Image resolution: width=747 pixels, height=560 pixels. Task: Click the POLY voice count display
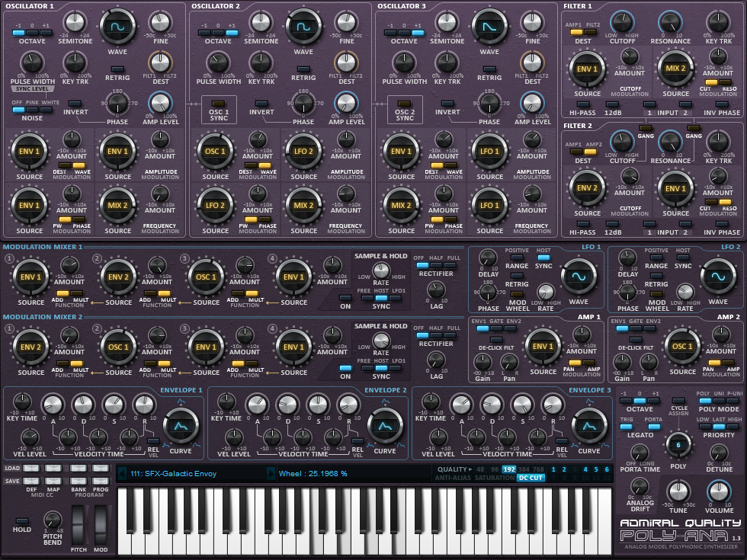click(678, 445)
